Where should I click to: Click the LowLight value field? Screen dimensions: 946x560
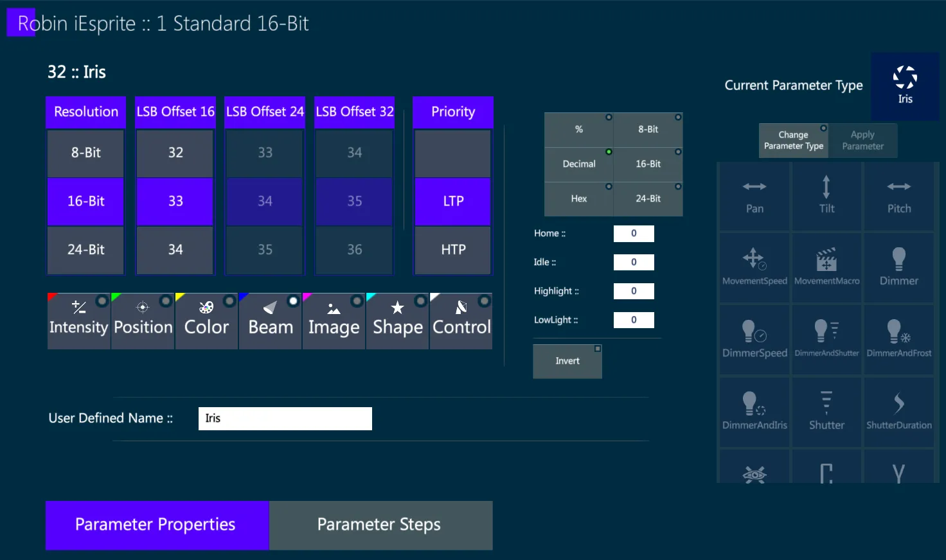(x=634, y=320)
